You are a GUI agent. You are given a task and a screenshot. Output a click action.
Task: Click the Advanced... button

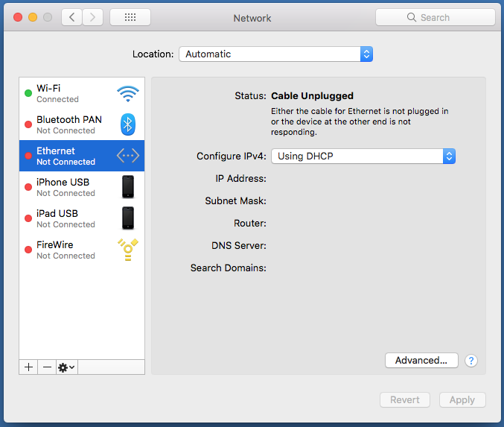tap(421, 361)
